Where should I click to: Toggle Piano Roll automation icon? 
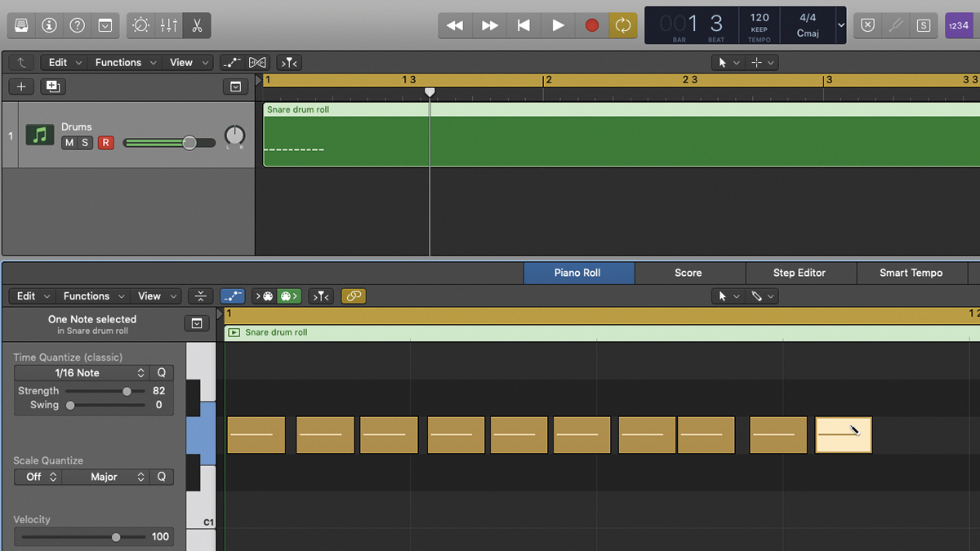[x=232, y=296]
